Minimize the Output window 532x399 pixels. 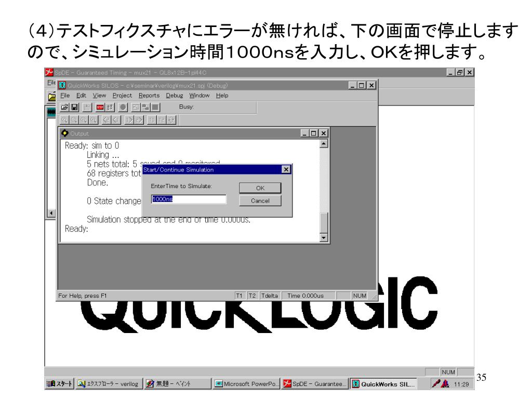tap(304, 134)
